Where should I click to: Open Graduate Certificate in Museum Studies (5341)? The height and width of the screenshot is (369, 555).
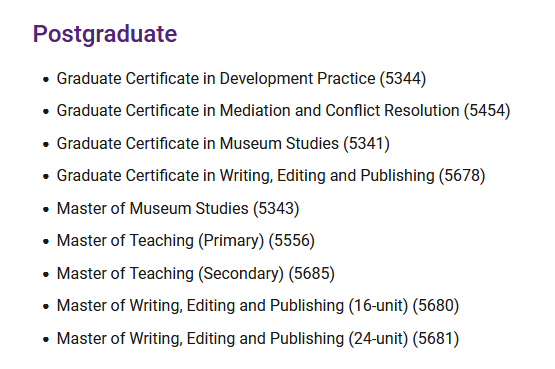[223, 144]
